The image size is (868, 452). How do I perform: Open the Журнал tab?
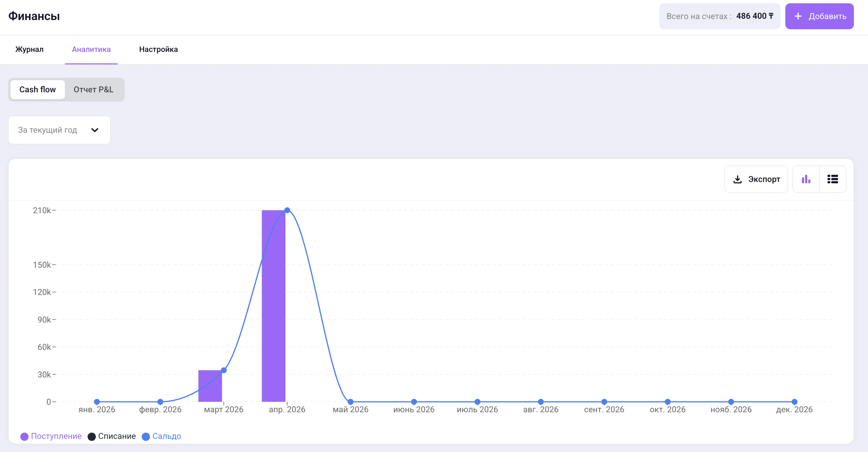coord(29,49)
